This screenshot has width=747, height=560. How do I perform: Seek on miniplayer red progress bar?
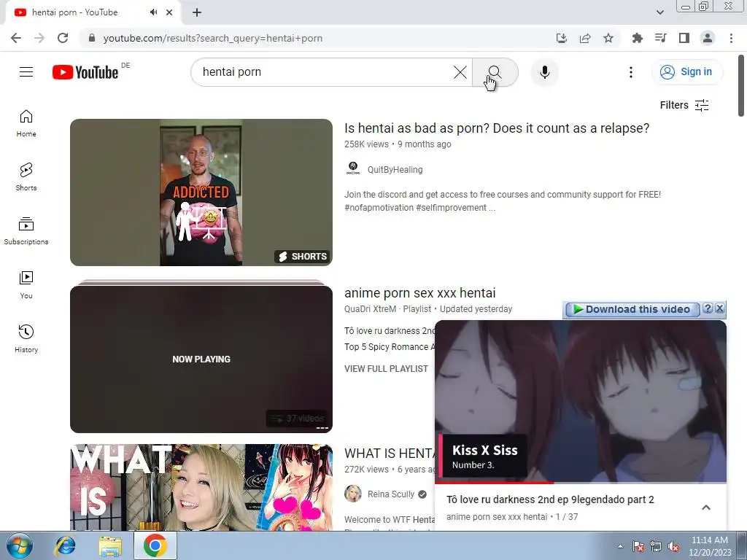[x=581, y=483]
